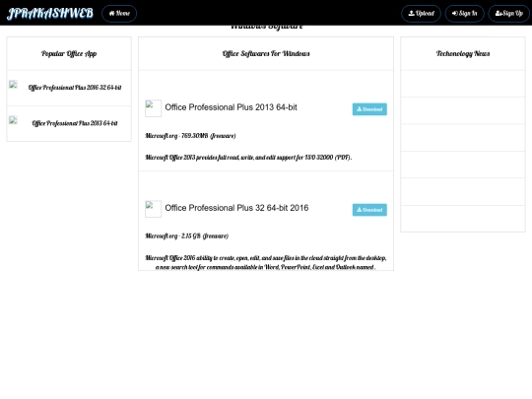Open the Home navigation button
532x399 pixels.
click(x=119, y=14)
